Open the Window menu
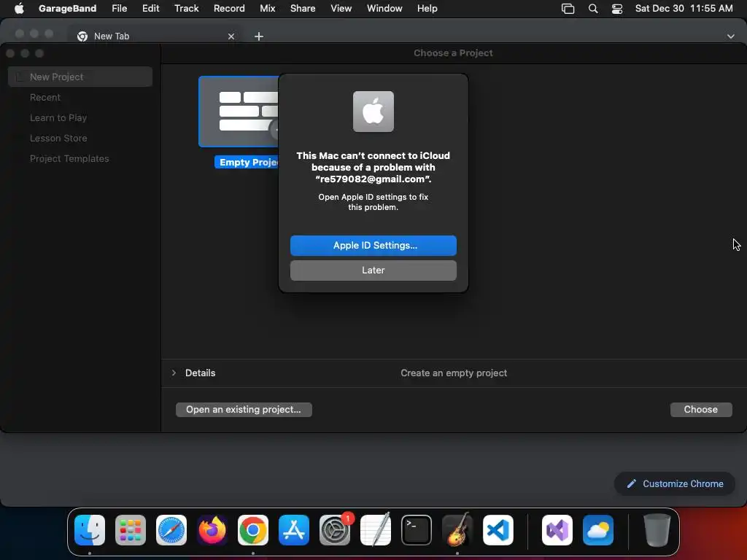This screenshot has height=560, width=747. tap(384, 8)
